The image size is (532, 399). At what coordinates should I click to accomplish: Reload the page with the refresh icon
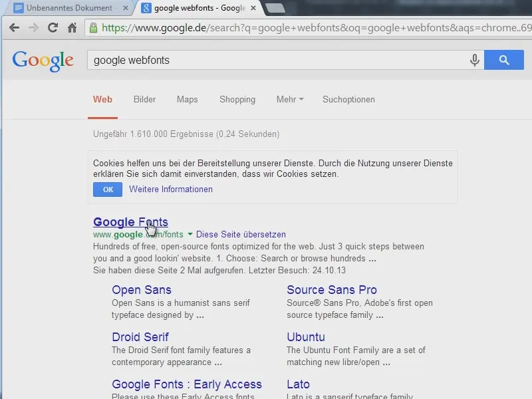pos(53,27)
